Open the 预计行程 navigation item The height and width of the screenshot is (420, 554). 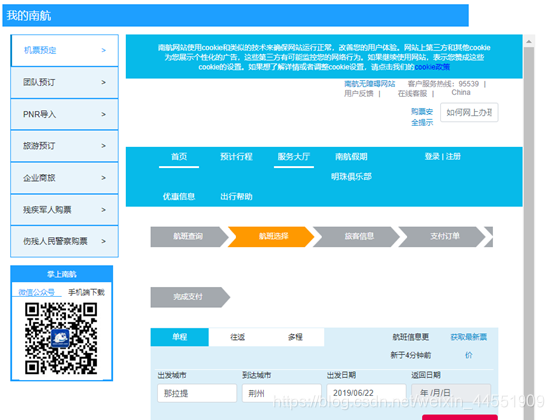coord(236,156)
